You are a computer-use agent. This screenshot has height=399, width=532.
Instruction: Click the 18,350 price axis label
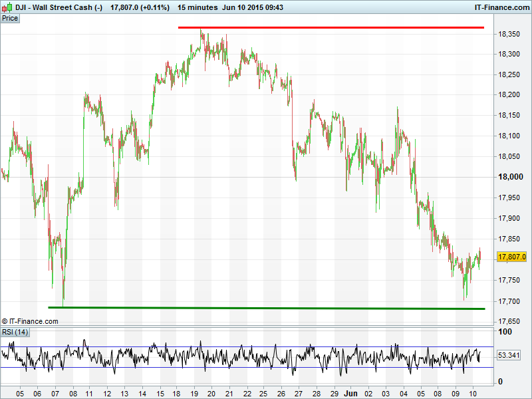click(510, 34)
